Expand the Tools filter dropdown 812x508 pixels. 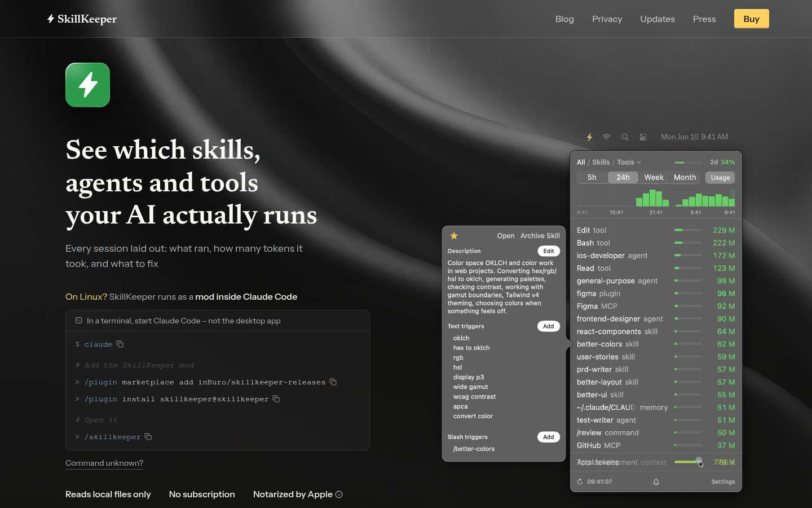tap(629, 162)
